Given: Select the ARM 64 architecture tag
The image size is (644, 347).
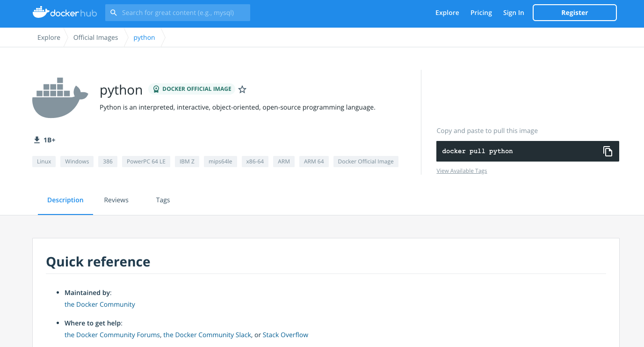Looking at the screenshot, I should [314, 161].
